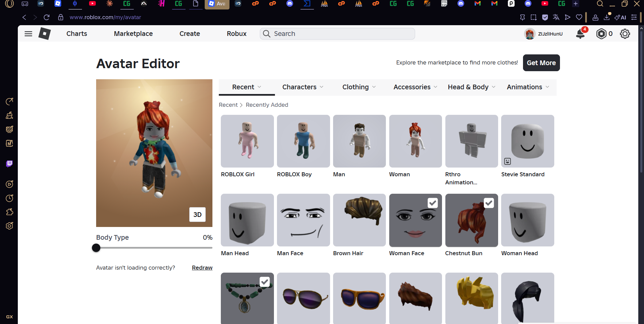The image size is (644, 324).
Task: Open the Opera main menu logo
Action: click(9, 4)
